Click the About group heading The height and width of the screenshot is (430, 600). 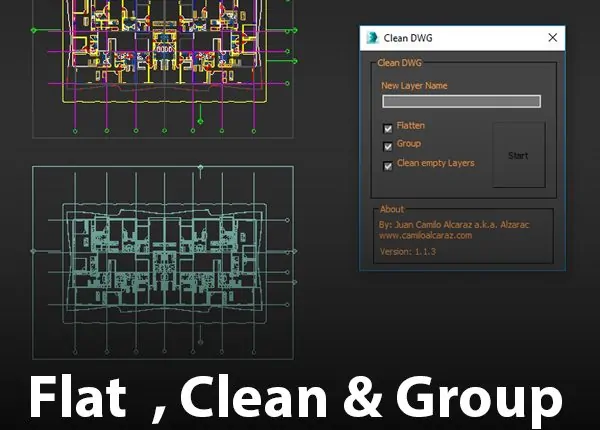click(x=392, y=209)
